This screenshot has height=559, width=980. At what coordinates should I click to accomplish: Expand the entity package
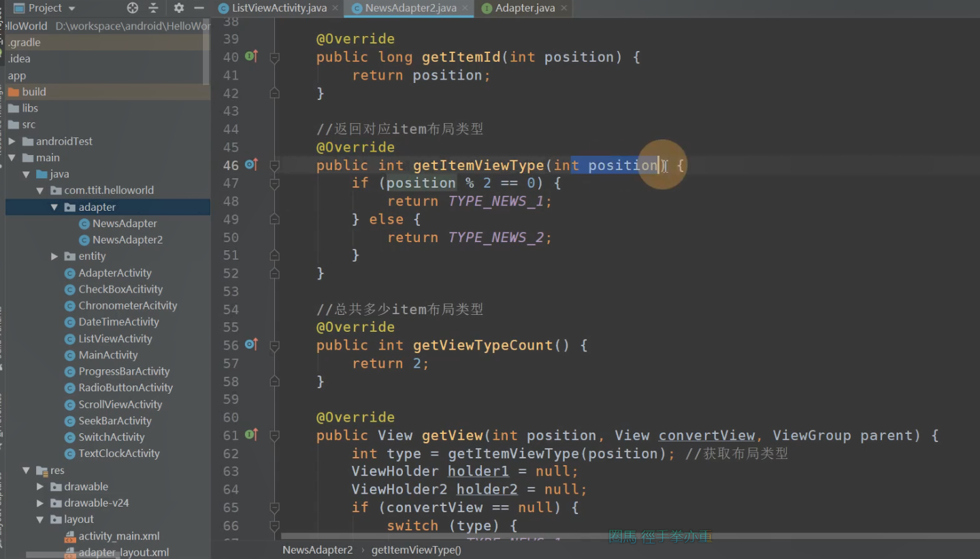click(x=54, y=256)
